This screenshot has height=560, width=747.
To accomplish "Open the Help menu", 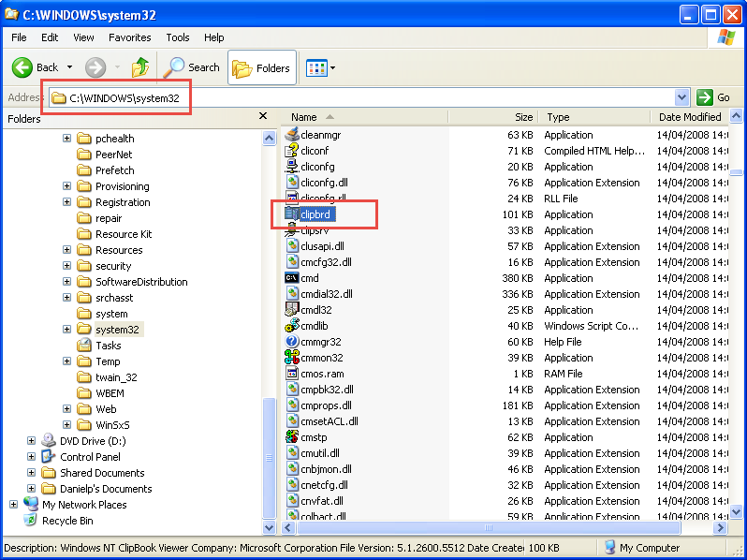I will [x=214, y=37].
